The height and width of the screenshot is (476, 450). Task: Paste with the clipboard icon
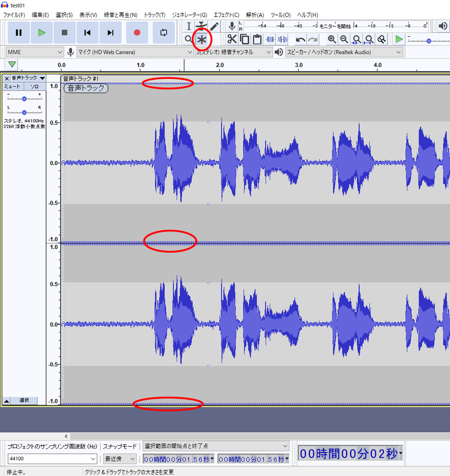tap(257, 39)
